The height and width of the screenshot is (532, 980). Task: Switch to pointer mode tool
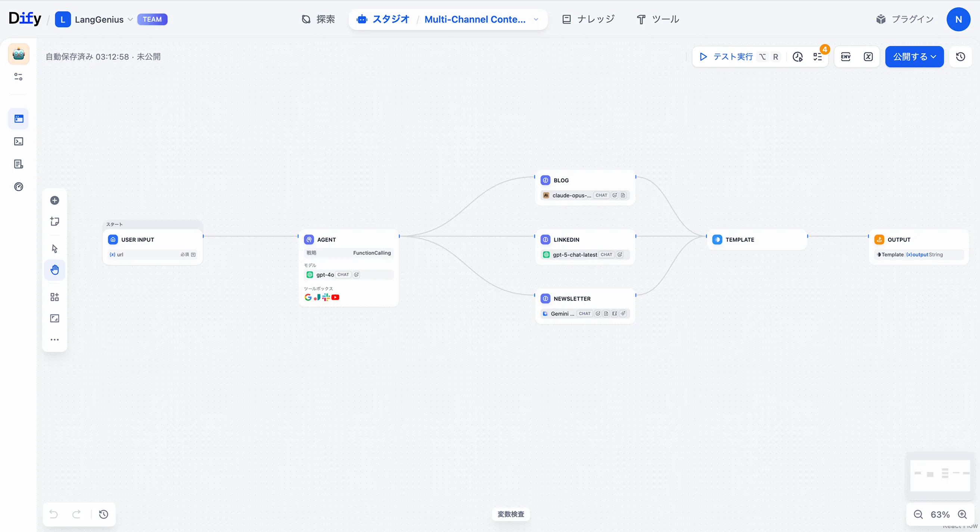pos(55,249)
